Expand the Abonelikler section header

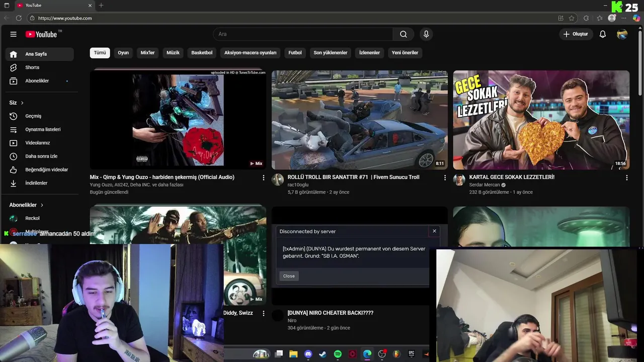(x=26, y=205)
